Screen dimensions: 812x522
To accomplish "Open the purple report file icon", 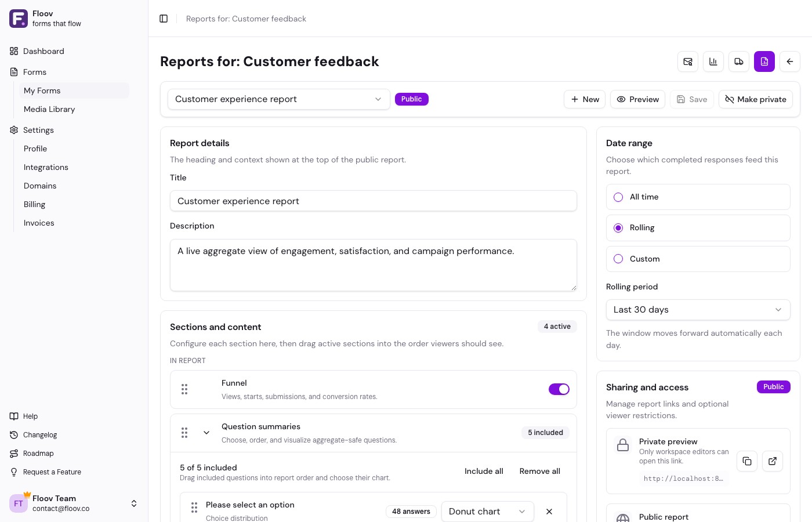I will click(x=764, y=61).
